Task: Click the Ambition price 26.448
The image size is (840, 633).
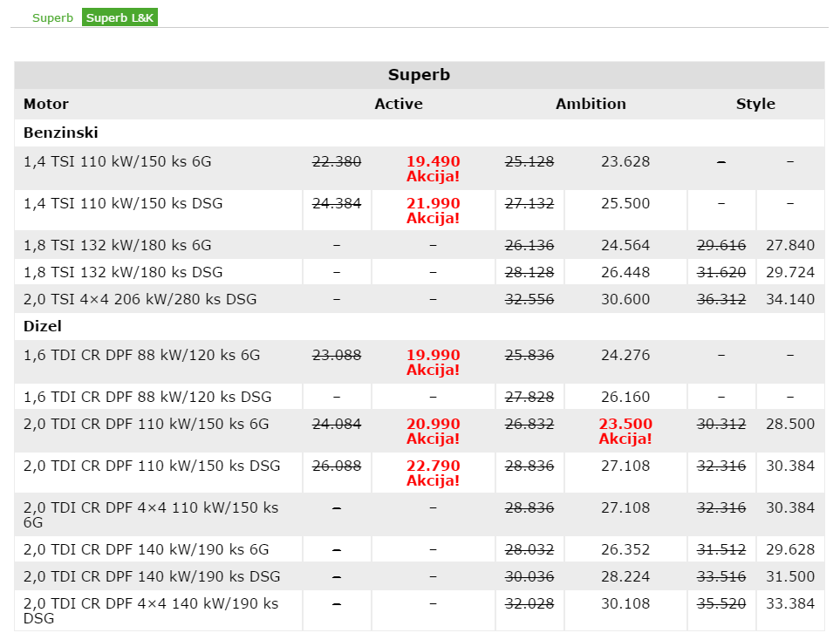Action: point(625,272)
